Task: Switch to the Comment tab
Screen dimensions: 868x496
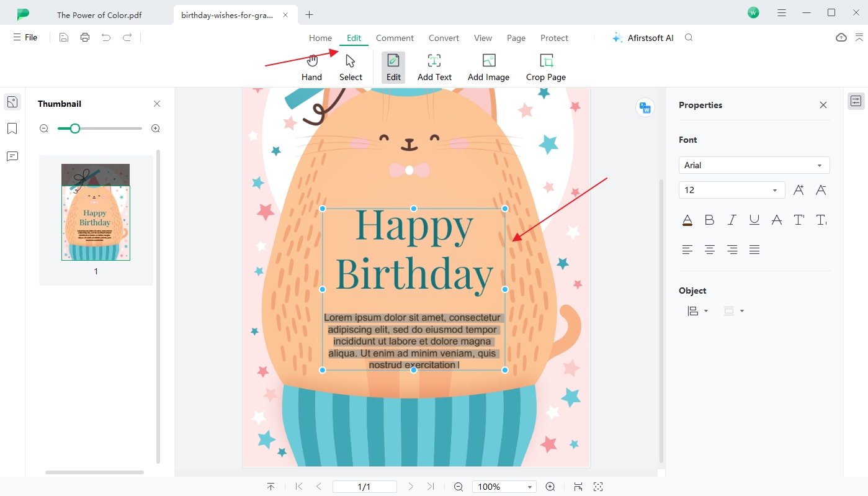Action: coord(395,38)
